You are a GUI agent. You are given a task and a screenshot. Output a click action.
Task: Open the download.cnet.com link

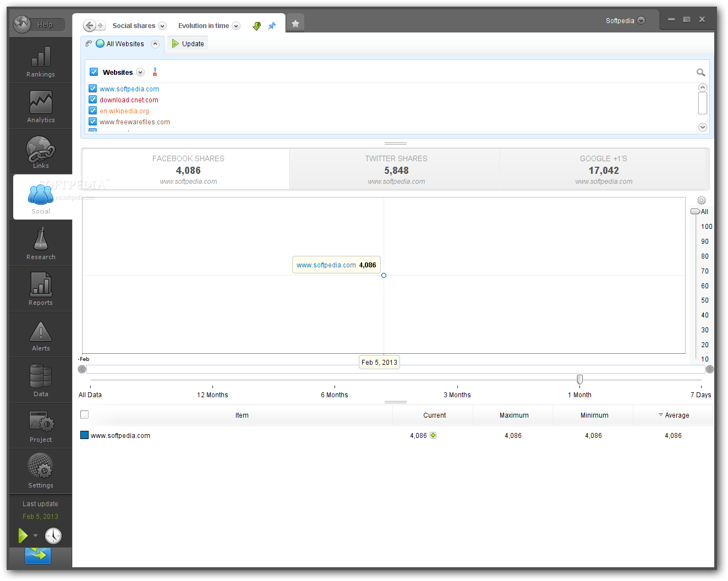129,100
